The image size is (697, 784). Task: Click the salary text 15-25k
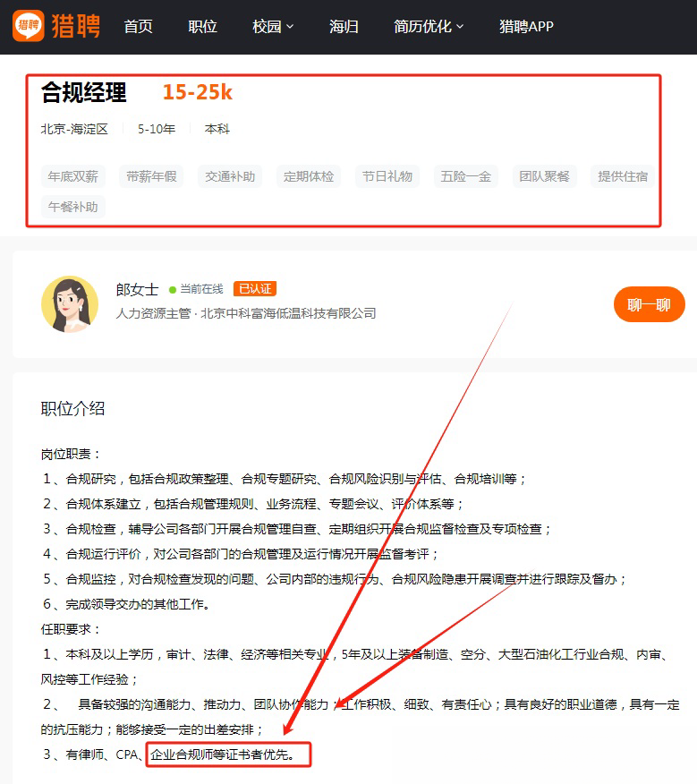click(198, 92)
